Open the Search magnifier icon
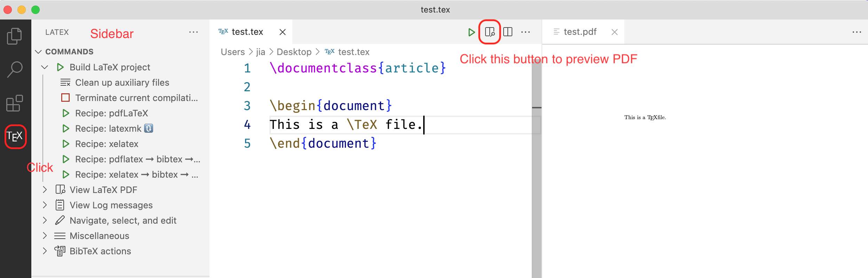868x278 pixels. click(15, 69)
